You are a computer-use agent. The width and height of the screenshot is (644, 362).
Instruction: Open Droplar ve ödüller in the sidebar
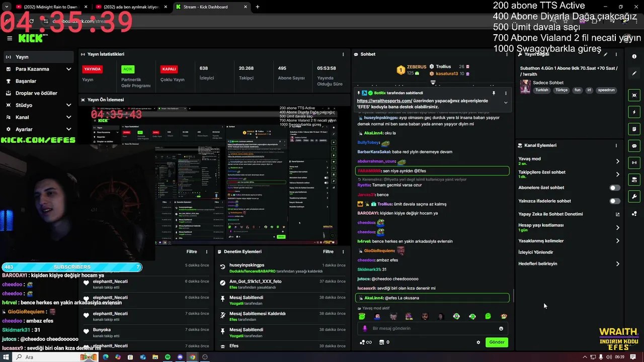point(38,93)
